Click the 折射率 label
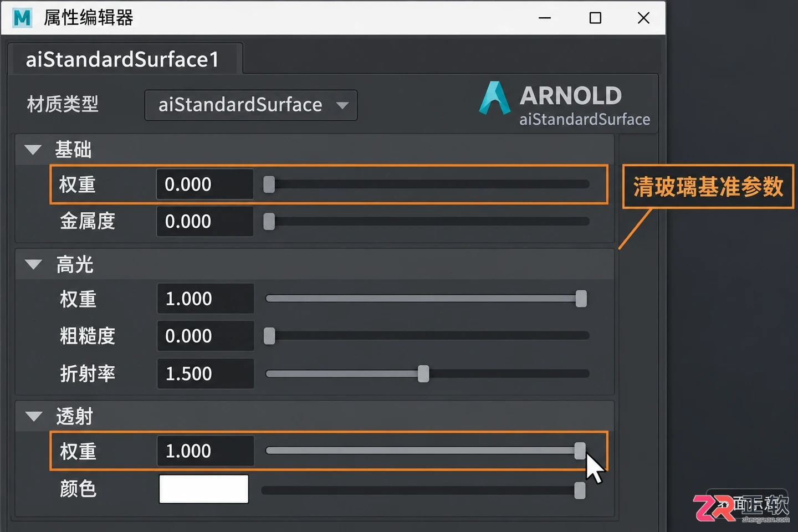This screenshot has width=798, height=532. (88, 374)
